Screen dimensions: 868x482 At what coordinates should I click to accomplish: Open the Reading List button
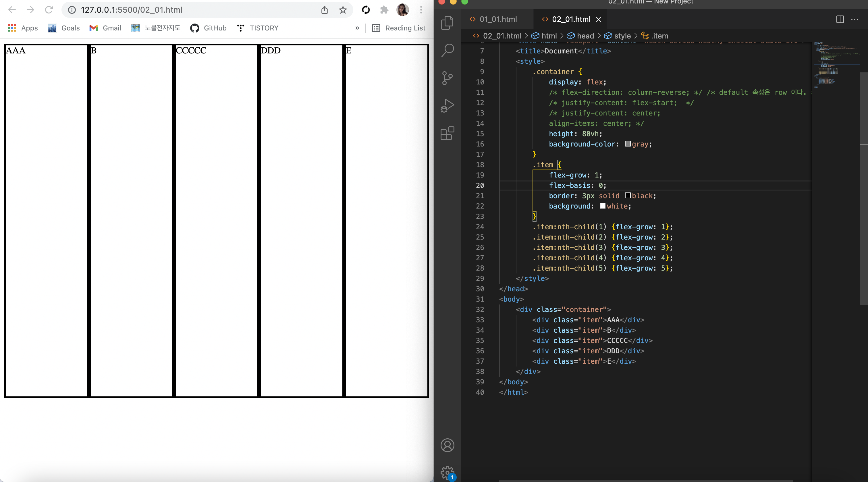pos(399,28)
